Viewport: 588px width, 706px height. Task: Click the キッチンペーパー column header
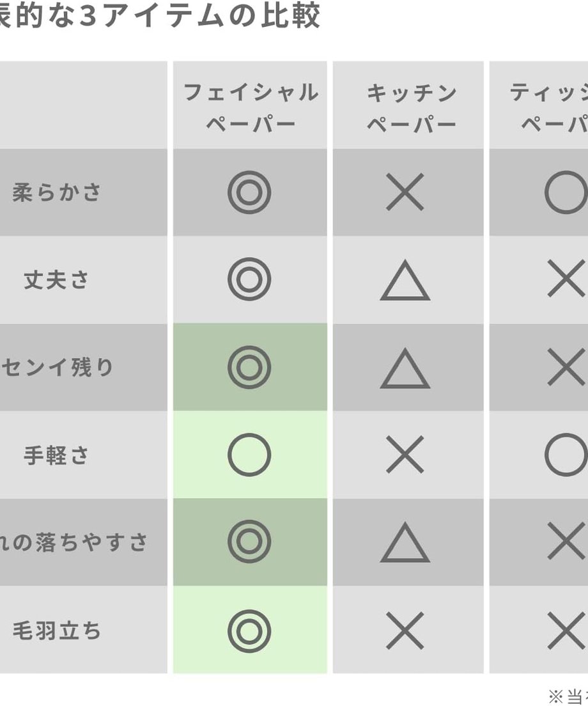click(411, 107)
